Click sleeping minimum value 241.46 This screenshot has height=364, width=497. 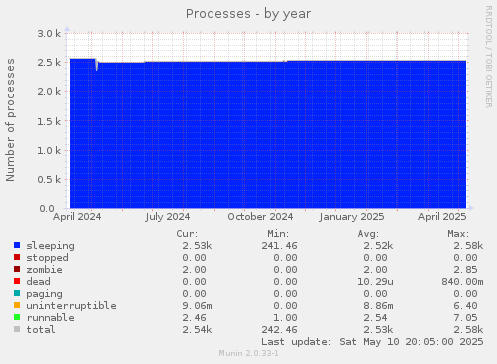[x=279, y=246]
